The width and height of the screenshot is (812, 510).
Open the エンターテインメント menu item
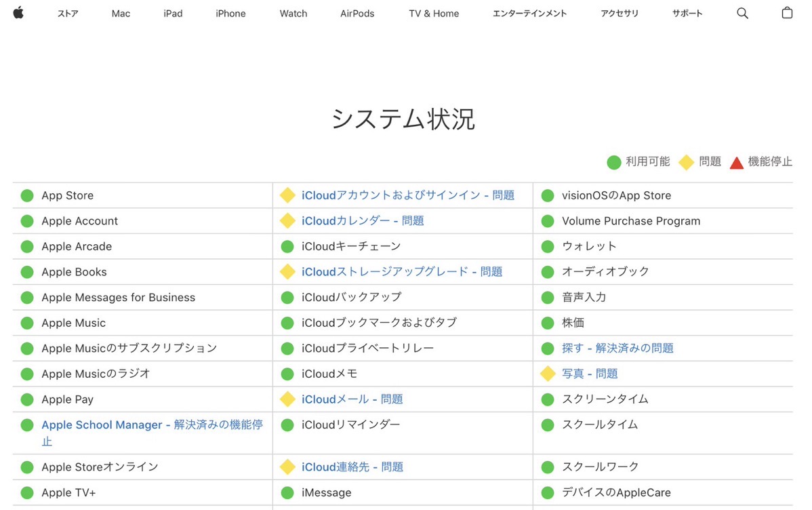529,14
